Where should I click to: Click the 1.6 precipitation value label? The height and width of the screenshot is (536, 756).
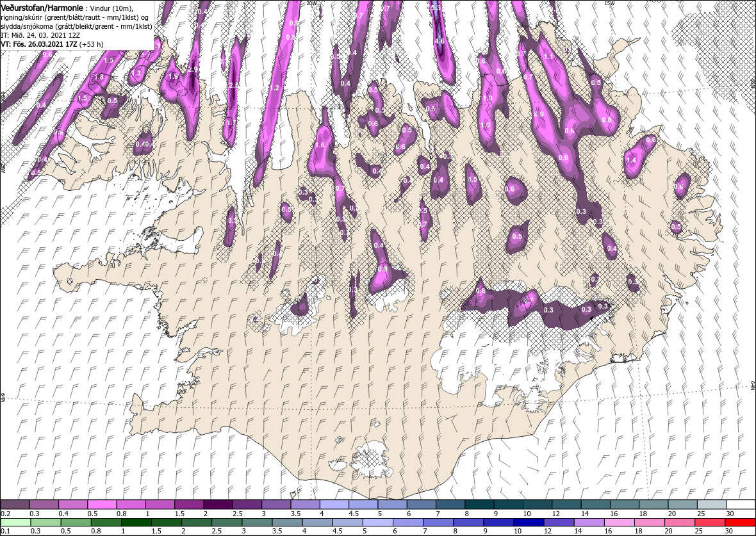coord(320,145)
